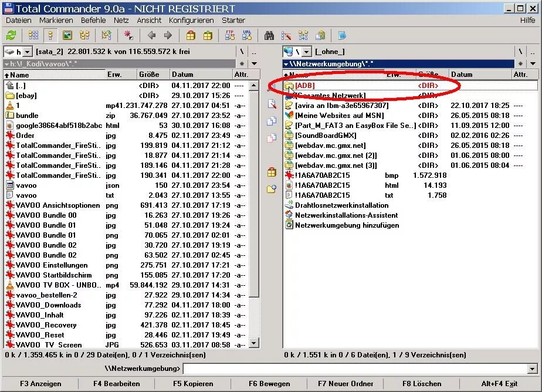Click the pack icon in middle bar
Viewport: 542px width, 392px height.
[272, 172]
